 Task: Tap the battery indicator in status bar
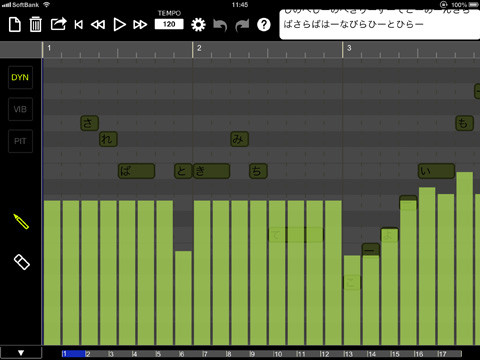tap(473, 5)
